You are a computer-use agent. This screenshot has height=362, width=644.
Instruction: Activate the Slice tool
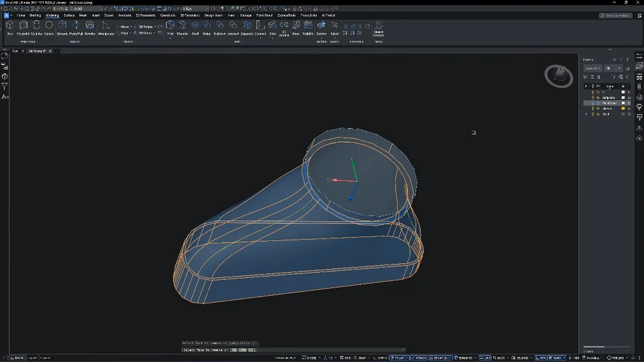pos(272,28)
